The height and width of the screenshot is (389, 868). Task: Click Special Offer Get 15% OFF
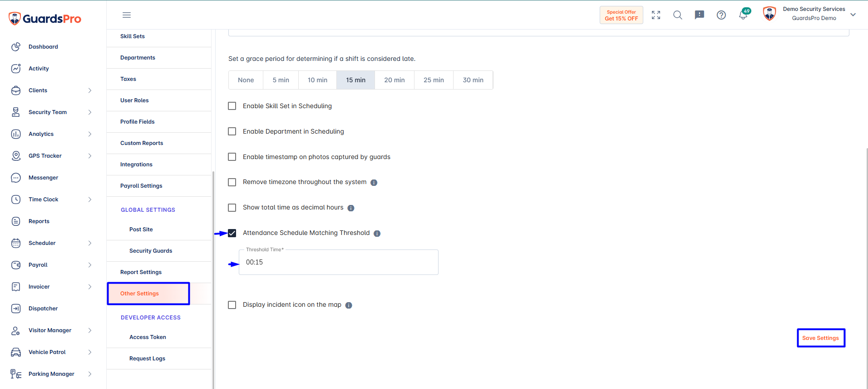click(x=621, y=15)
